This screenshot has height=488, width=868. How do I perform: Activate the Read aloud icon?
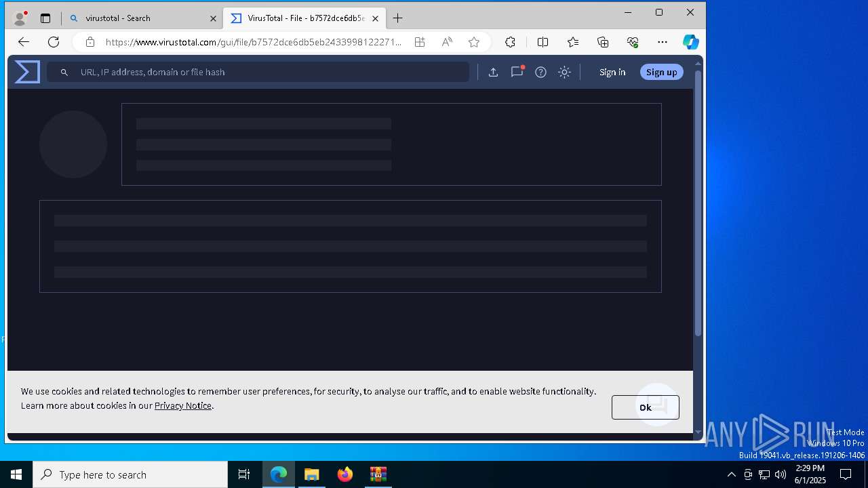pos(447,42)
